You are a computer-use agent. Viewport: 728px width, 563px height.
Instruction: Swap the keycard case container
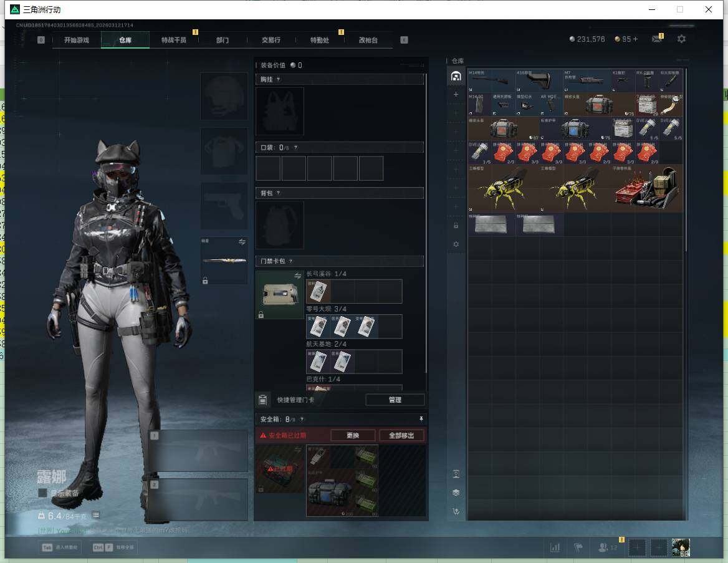(297, 276)
